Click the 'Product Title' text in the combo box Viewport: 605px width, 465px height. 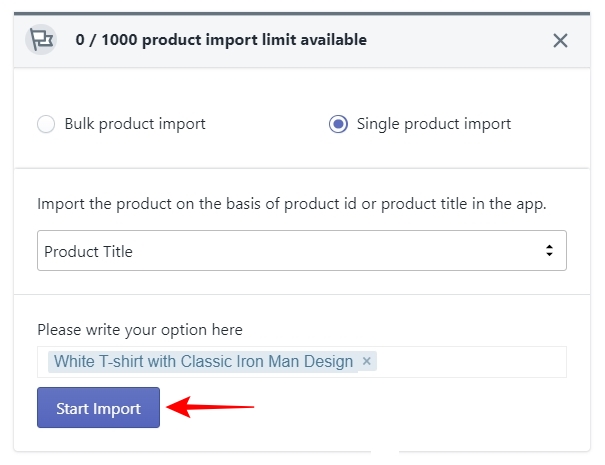tap(88, 252)
